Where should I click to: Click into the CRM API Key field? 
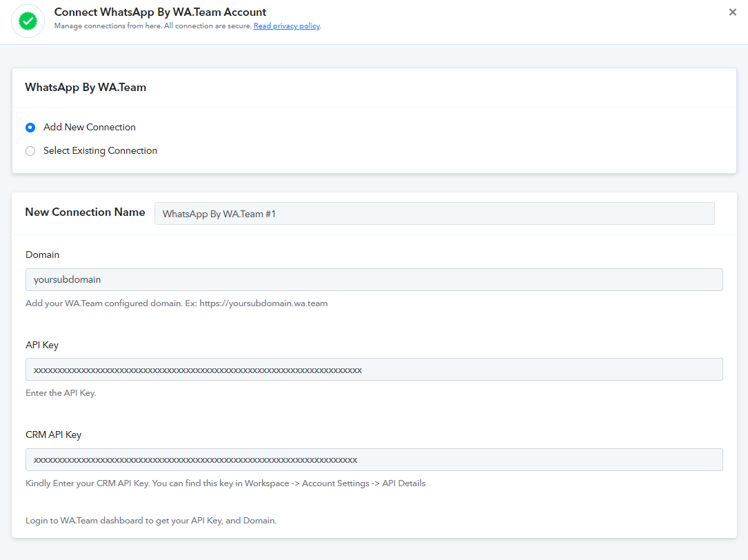tap(374, 459)
